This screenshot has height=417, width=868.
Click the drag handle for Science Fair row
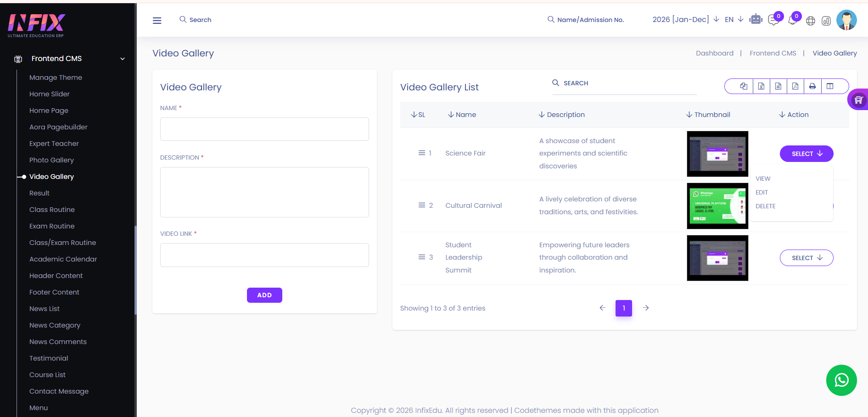point(421,153)
